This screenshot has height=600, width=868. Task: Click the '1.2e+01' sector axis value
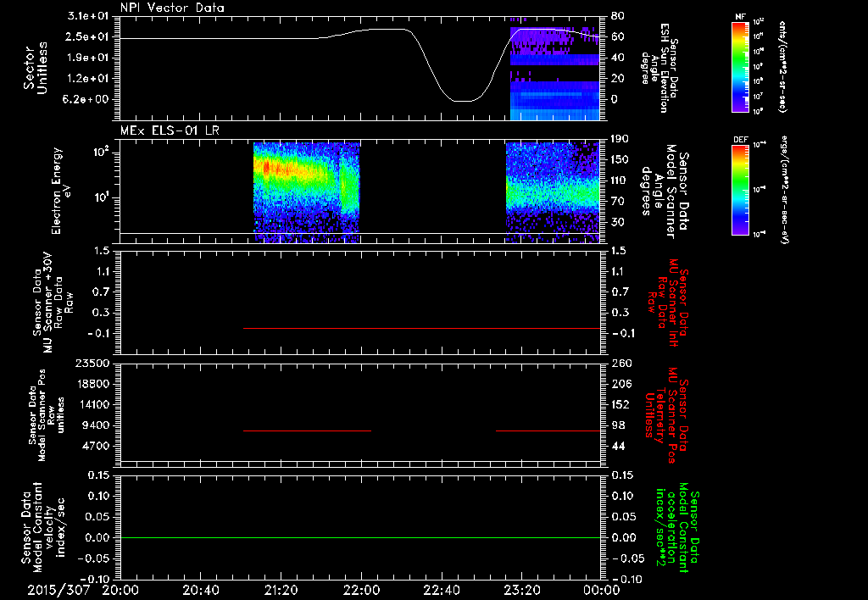87,79
